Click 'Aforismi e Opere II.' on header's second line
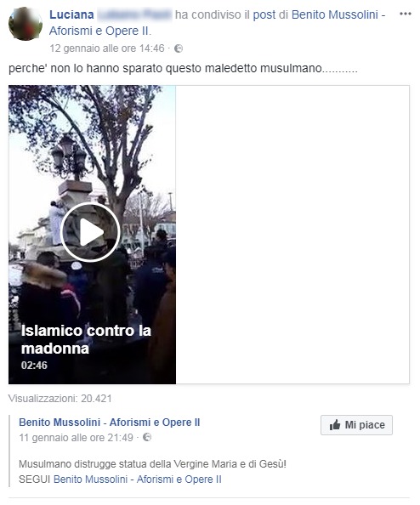This screenshot has height=505, width=420. pos(100,31)
